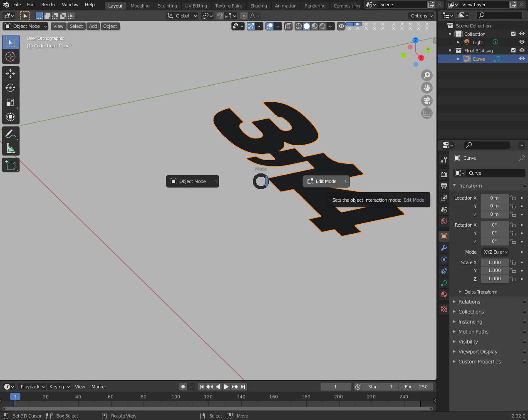Toggle snapping magnet in the header
Viewport: 528px width, 420px height.
[x=220, y=16]
